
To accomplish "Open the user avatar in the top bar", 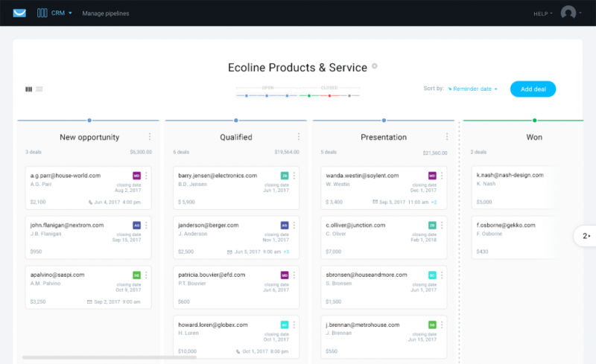I will coord(568,13).
